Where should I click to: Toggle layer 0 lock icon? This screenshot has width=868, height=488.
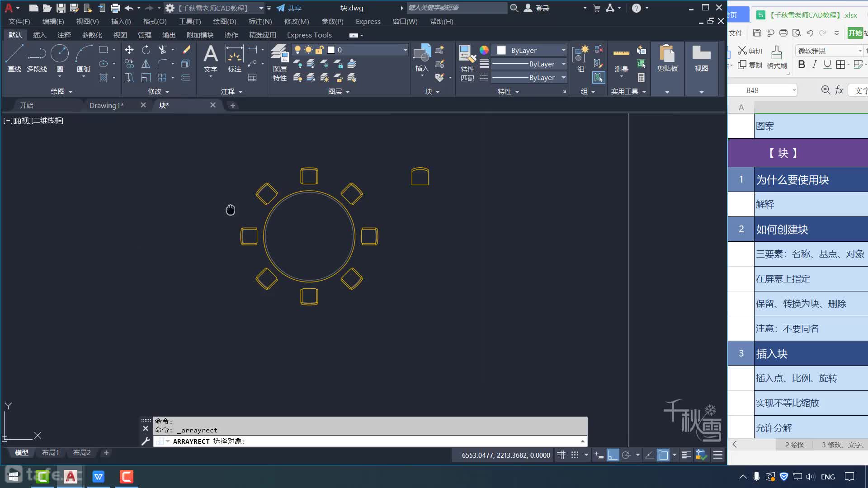319,50
